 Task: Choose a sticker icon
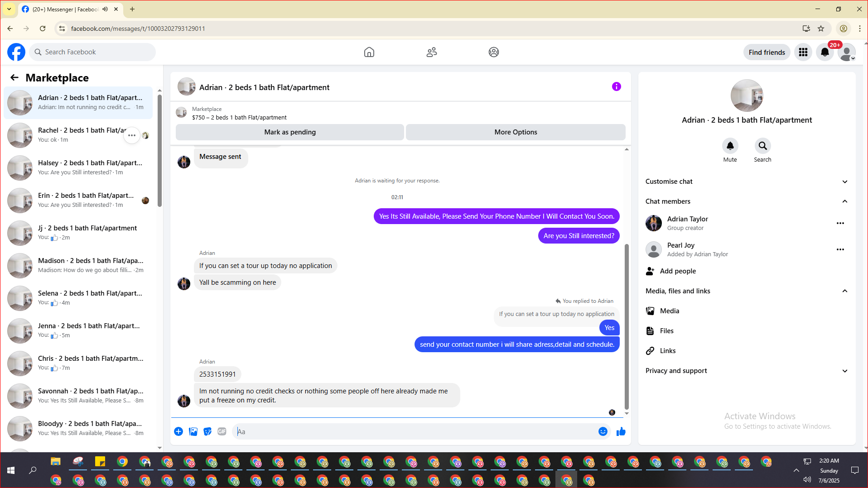207,431
